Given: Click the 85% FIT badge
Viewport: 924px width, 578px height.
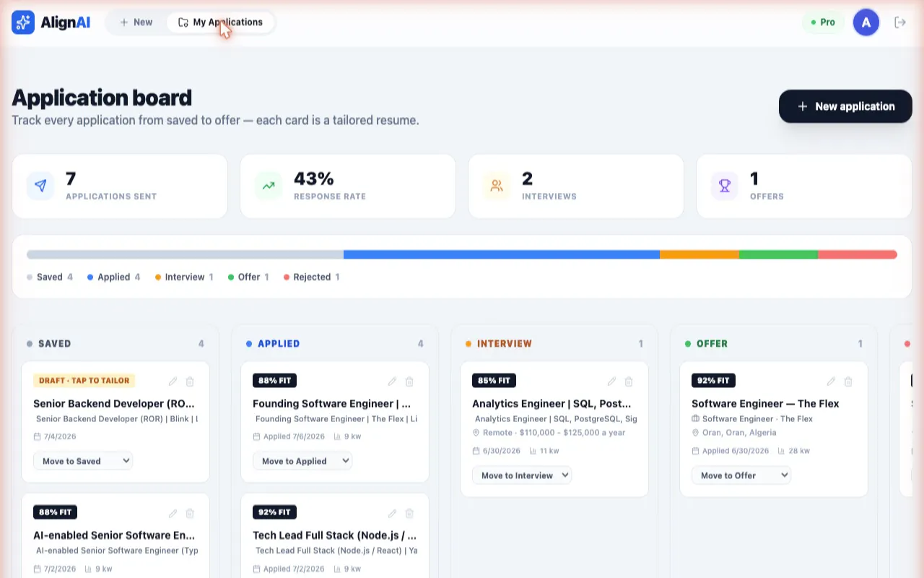Looking at the screenshot, I should [494, 381].
